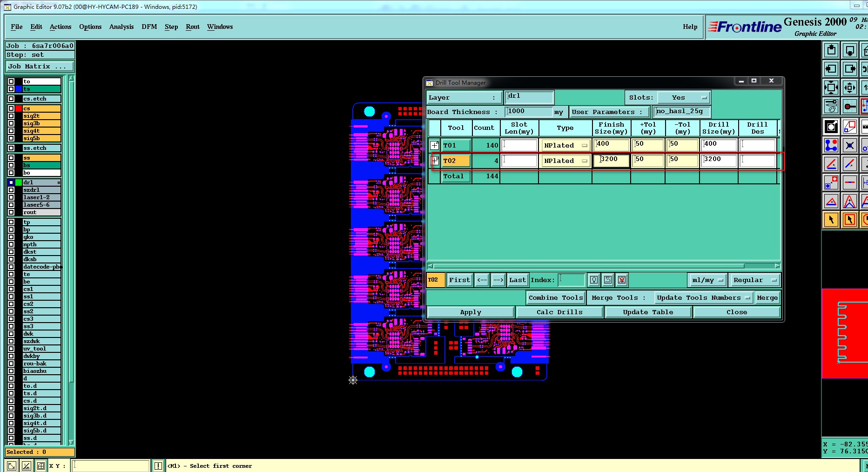Open the Job Matrix button
This screenshot has width=868, height=472.
(40, 66)
